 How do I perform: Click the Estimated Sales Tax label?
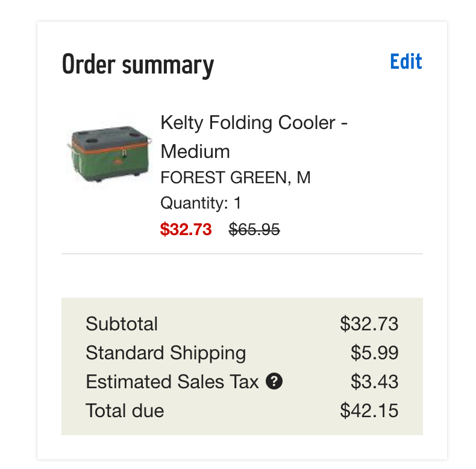coord(172,382)
